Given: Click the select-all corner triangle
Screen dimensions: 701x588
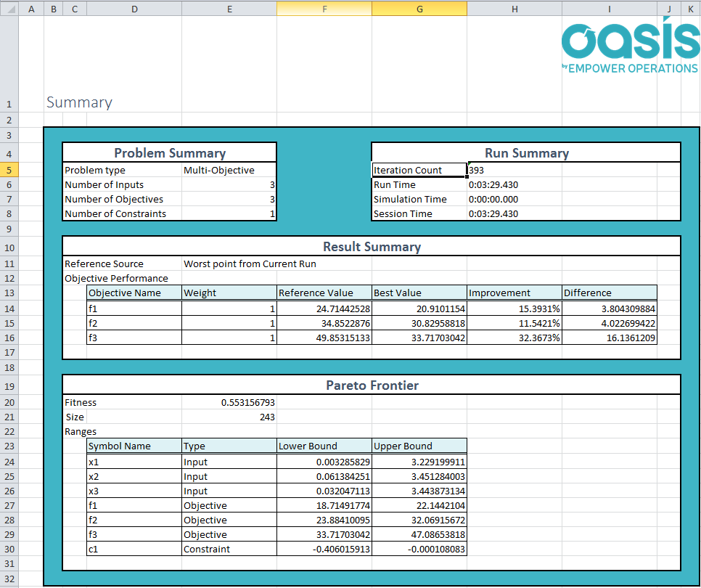Looking at the screenshot, I should tap(9, 9).
